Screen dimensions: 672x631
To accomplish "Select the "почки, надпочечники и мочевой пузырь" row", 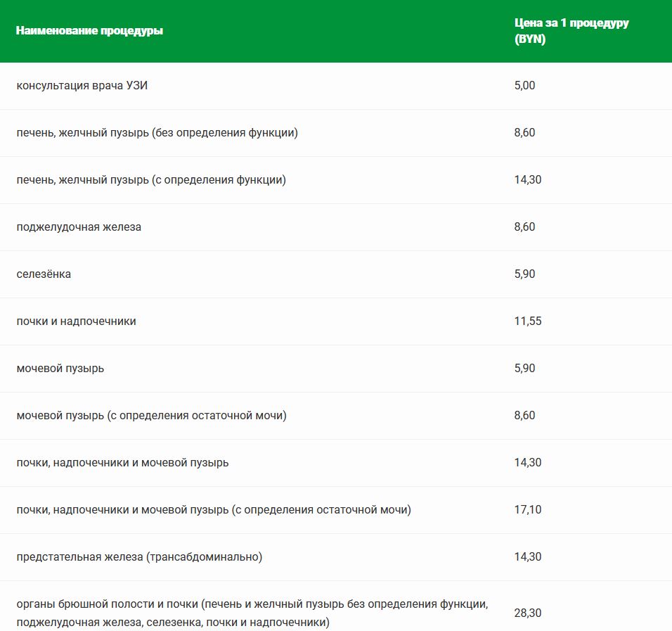I will [x=122, y=463].
